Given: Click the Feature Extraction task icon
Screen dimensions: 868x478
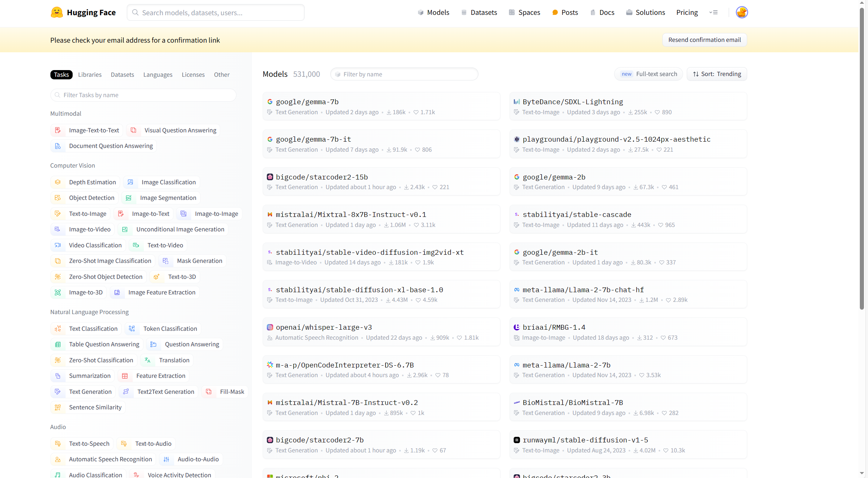Looking at the screenshot, I should (125, 376).
